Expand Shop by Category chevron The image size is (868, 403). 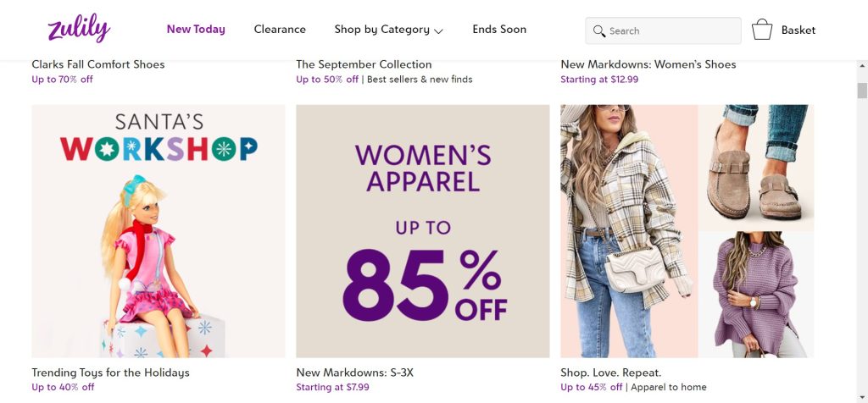click(438, 31)
